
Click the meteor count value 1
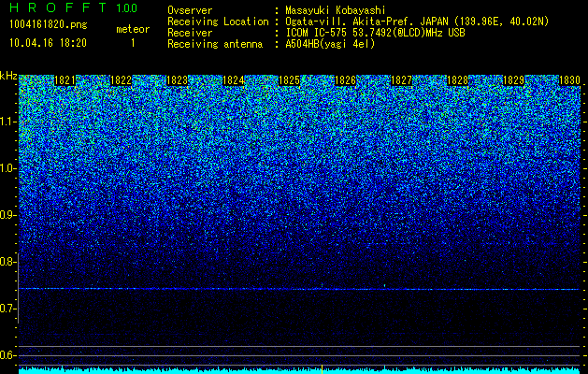click(133, 44)
